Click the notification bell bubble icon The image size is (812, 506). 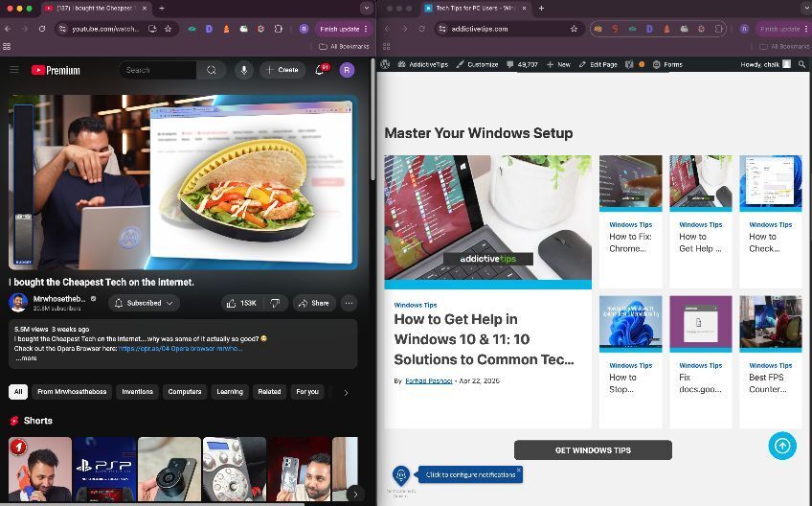click(401, 474)
